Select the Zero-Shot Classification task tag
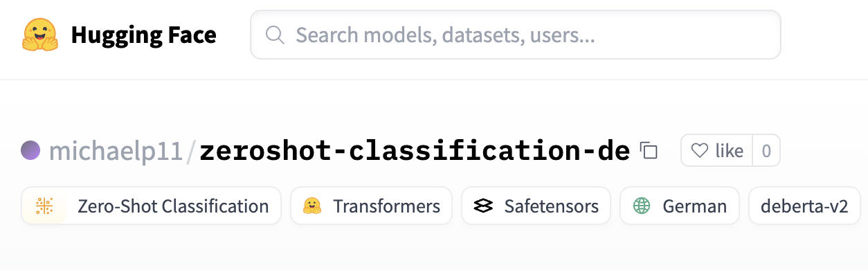The image size is (868, 270). (151, 206)
